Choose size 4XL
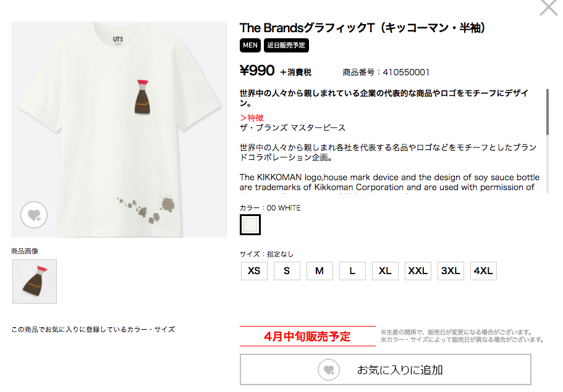 [484, 271]
